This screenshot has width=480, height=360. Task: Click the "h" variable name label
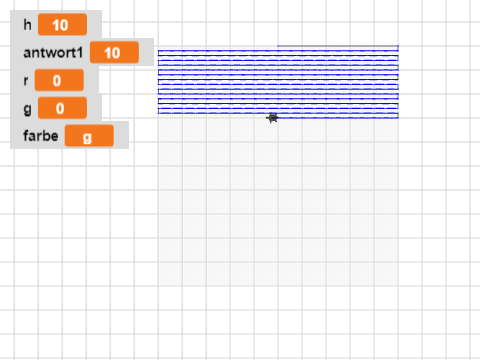[27, 25]
